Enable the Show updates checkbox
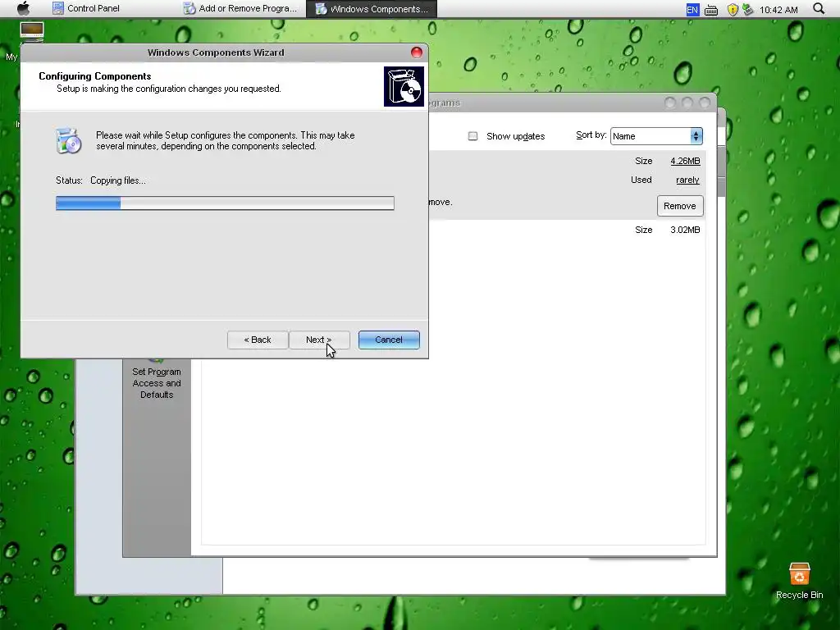The width and height of the screenshot is (840, 630). 472,136
